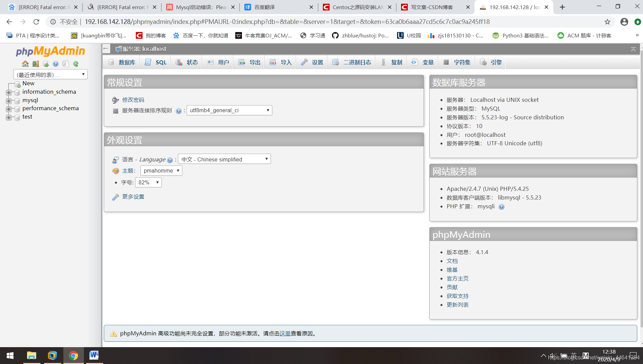643x364 pixels.
Task: Open the utf8mb4_general_ci collation dropdown
Action: (229, 110)
